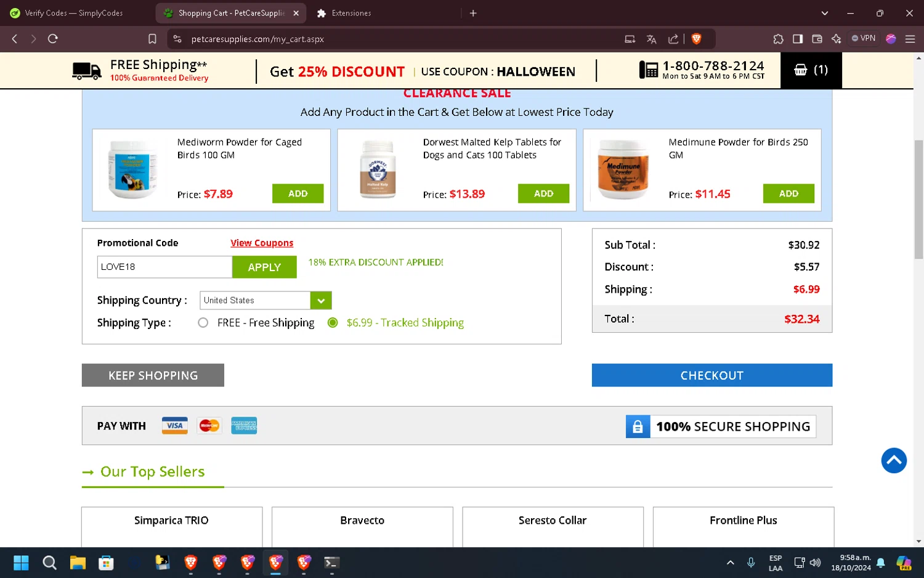This screenshot has width=924, height=578.
Task: Click the 1-800-788-2124 phone number
Action: [x=713, y=65]
